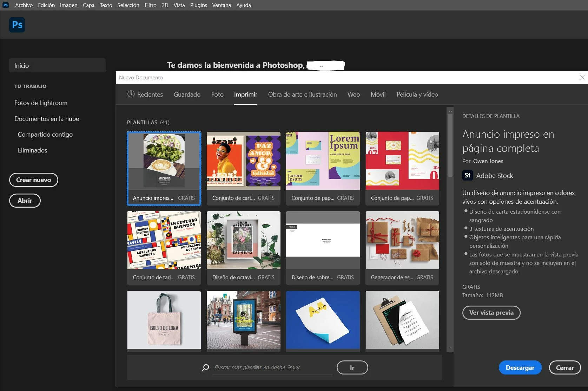Open the Plugins menu
588x391 pixels.
coord(199,5)
